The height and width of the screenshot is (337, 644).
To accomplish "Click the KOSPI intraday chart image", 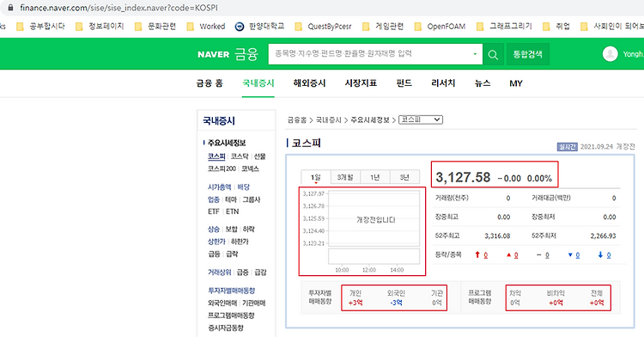I will coord(361,231).
